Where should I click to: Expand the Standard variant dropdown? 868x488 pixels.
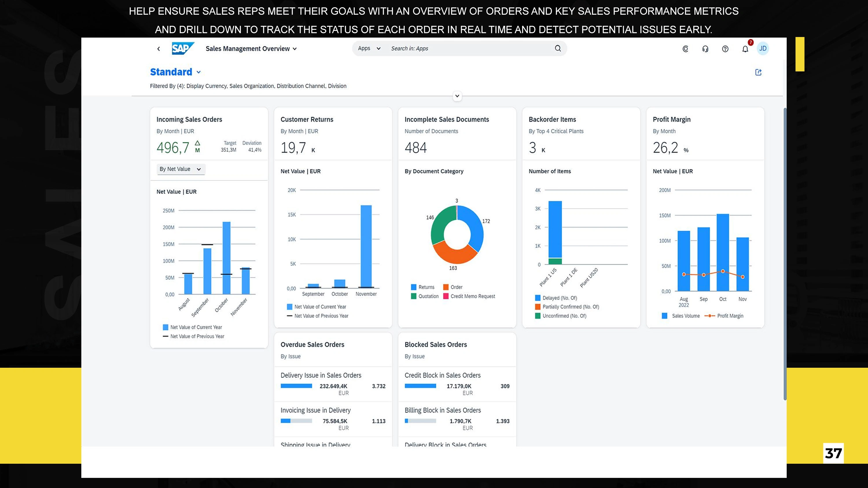199,72
